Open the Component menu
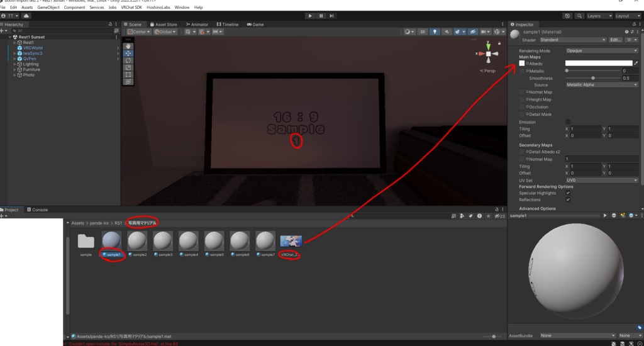 [x=74, y=8]
